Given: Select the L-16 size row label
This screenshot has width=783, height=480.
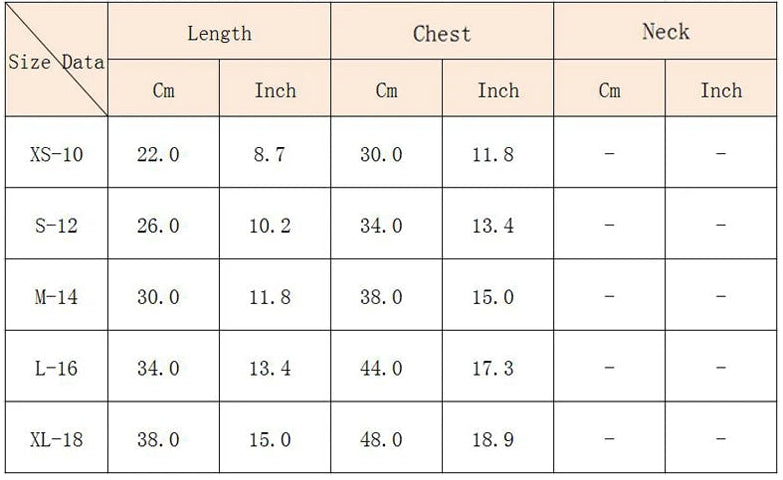Looking at the screenshot, I should coord(57,369).
